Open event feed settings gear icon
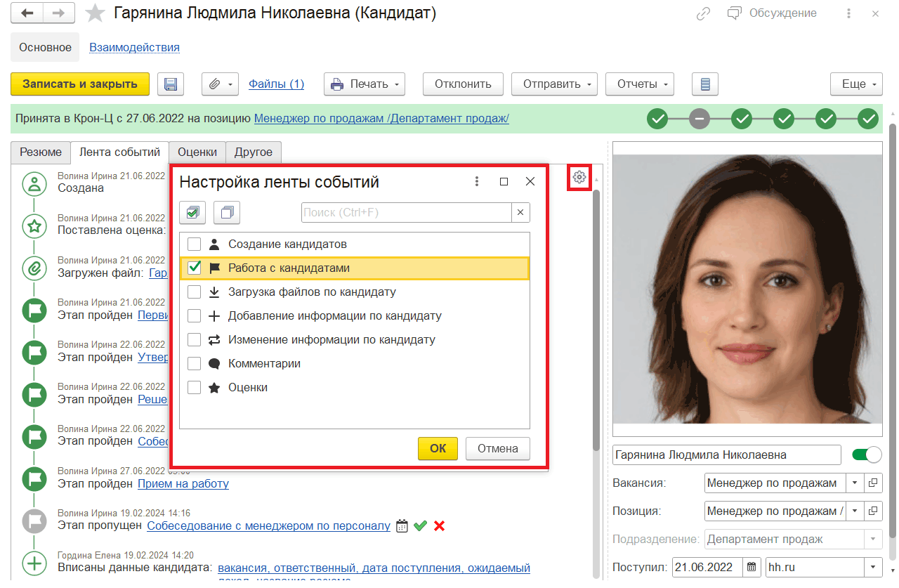 (579, 177)
